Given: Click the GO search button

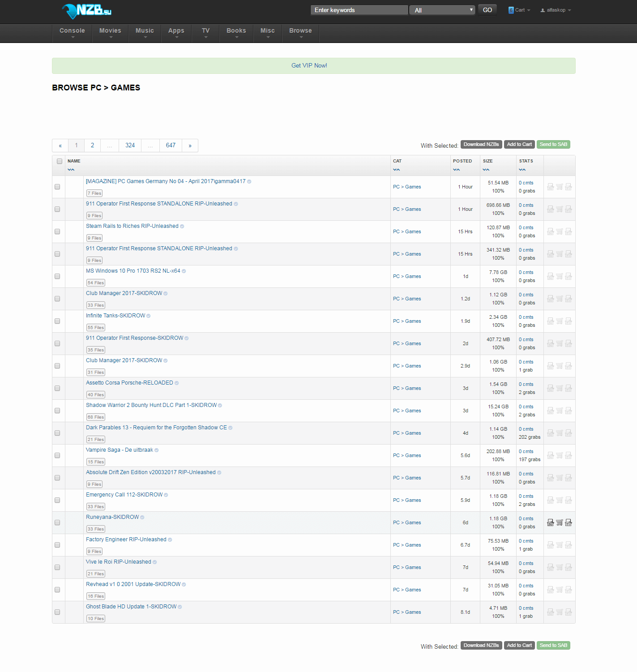Looking at the screenshot, I should click(x=487, y=10).
